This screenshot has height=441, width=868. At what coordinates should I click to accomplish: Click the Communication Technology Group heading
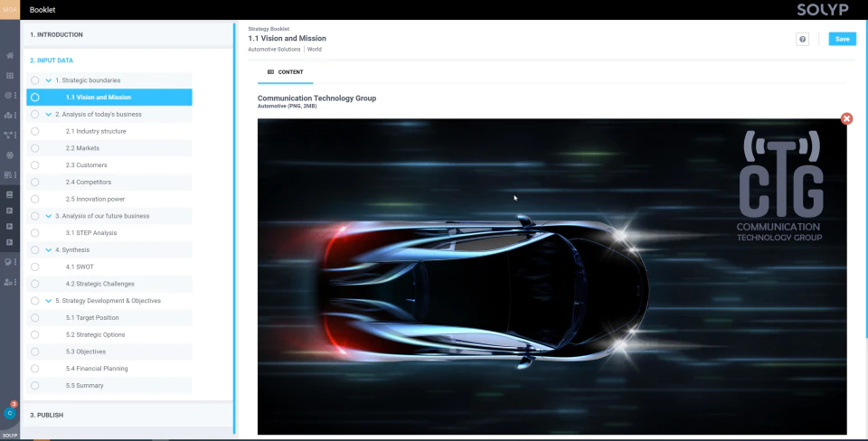click(x=316, y=98)
